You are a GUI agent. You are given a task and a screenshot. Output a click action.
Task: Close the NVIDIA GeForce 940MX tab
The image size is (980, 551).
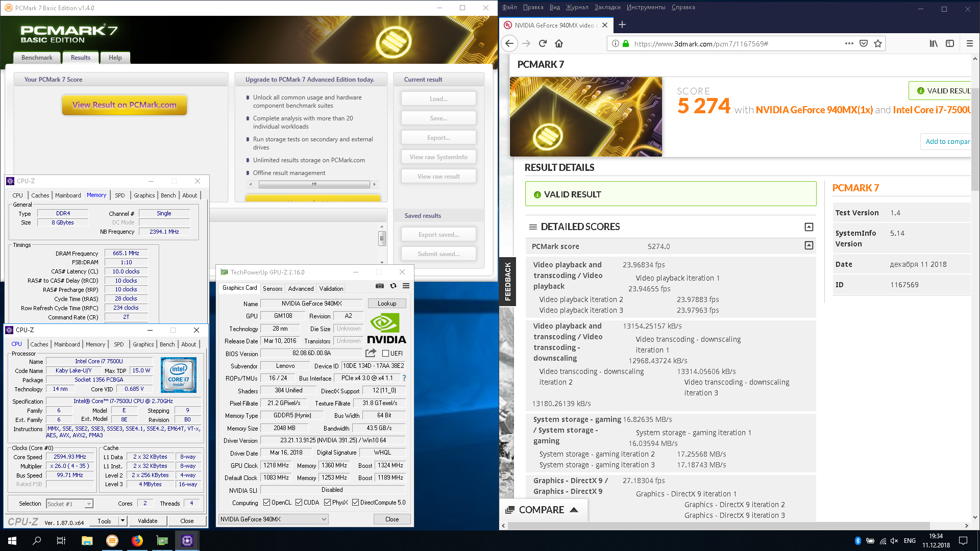[x=605, y=25]
